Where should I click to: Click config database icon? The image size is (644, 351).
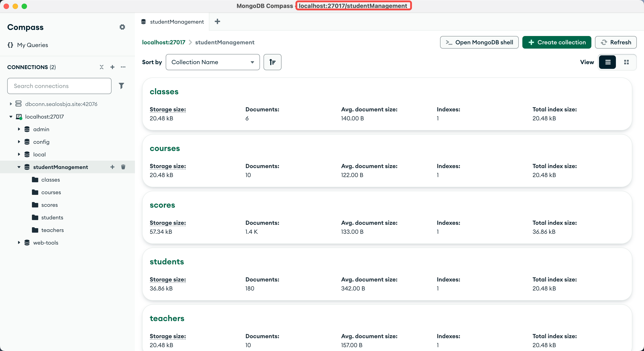tap(27, 142)
